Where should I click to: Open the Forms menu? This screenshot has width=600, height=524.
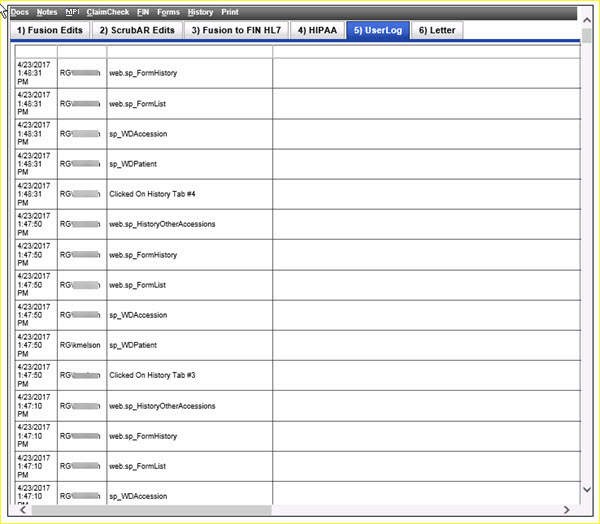(x=168, y=12)
